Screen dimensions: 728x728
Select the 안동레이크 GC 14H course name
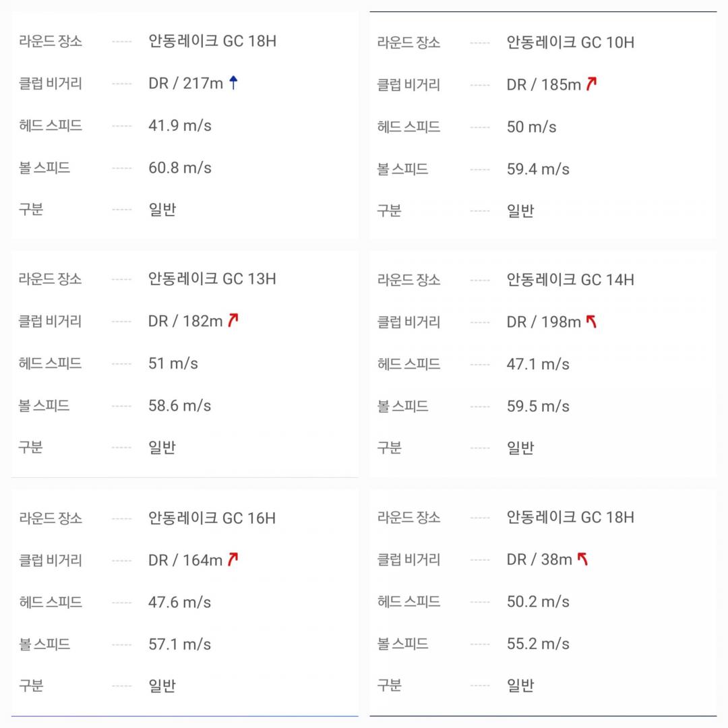pos(570,280)
